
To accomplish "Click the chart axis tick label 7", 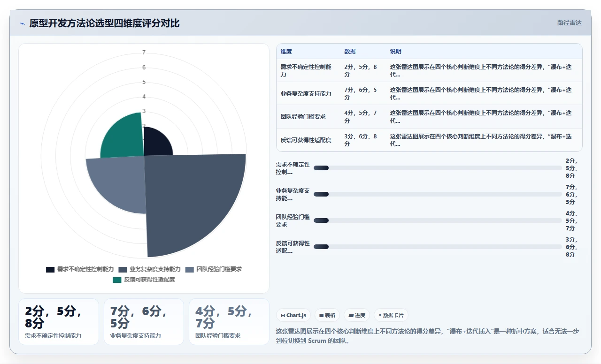I will tap(144, 53).
